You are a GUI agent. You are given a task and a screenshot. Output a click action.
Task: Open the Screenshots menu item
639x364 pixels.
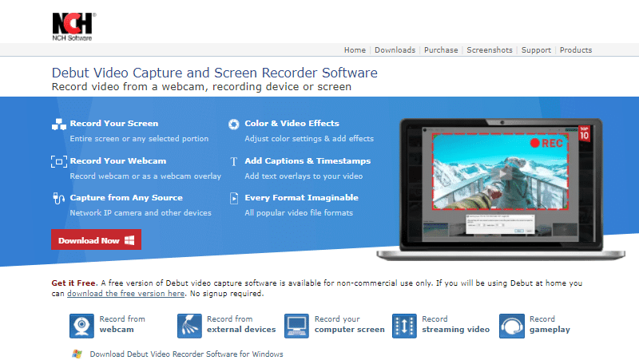click(490, 50)
